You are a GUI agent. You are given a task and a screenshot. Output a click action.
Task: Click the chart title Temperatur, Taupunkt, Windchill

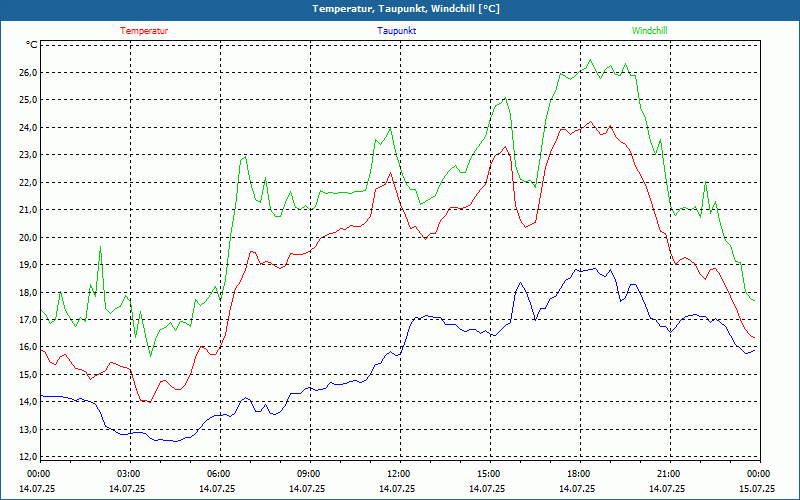point(400,9)
